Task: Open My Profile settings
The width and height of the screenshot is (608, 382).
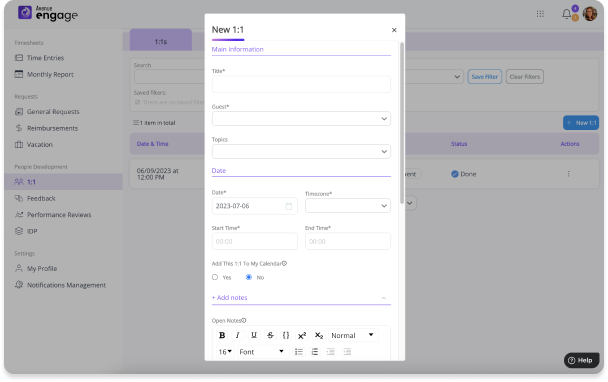Action: [x=42, y=268]
